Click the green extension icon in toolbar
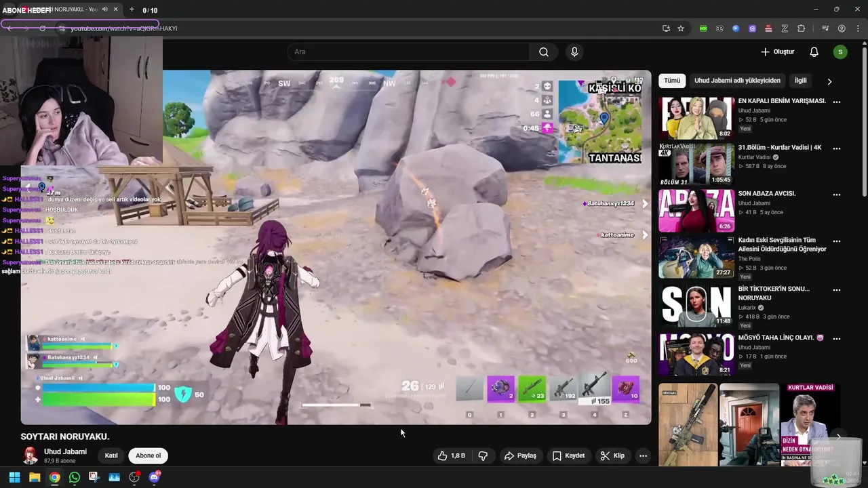Screen dimensions: 868x488 point(703,28)
